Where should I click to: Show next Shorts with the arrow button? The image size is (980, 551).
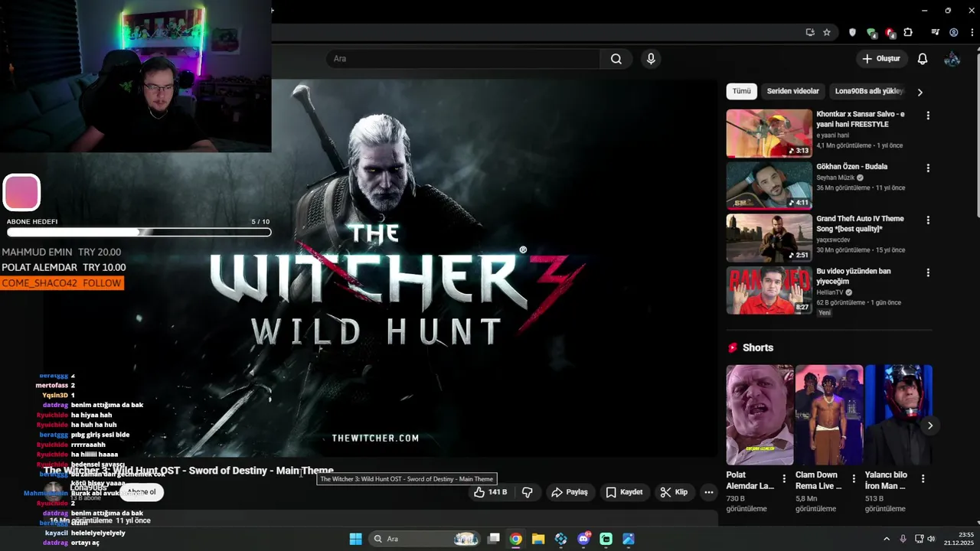coord(930,425)
